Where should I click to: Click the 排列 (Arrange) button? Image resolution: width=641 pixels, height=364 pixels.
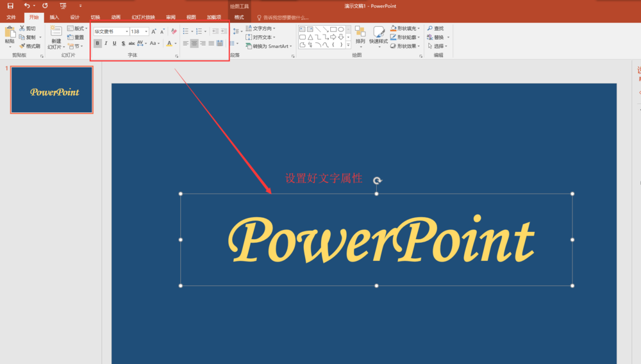[360, 36]
